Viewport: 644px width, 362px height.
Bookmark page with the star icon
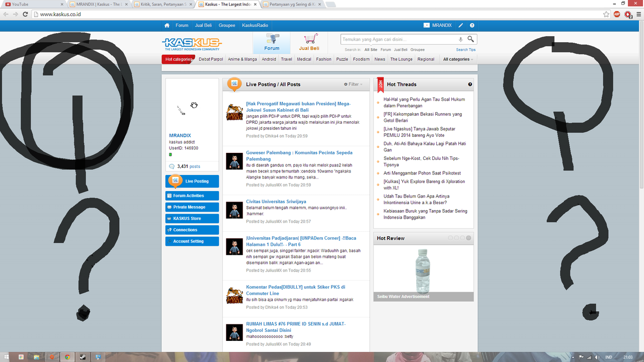606,14
